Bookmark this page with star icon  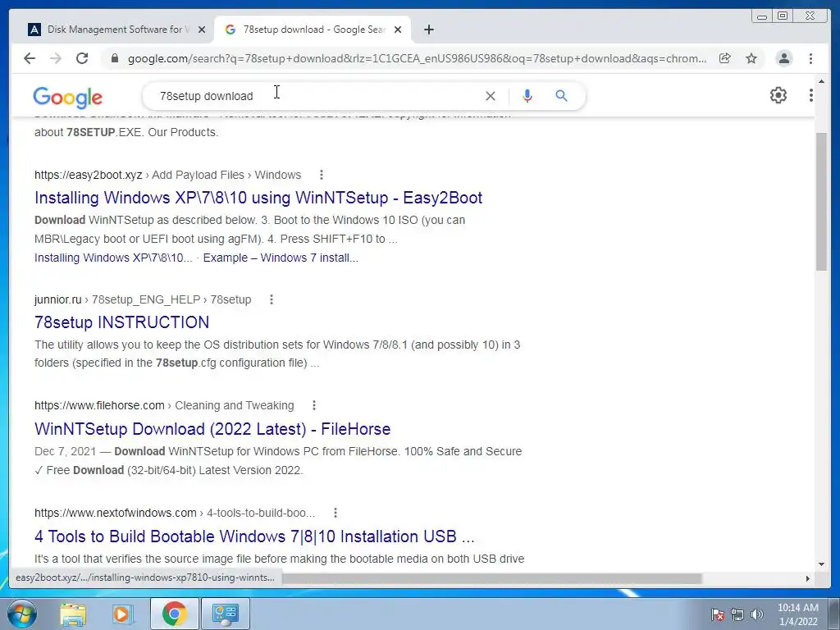coord(751,58)
